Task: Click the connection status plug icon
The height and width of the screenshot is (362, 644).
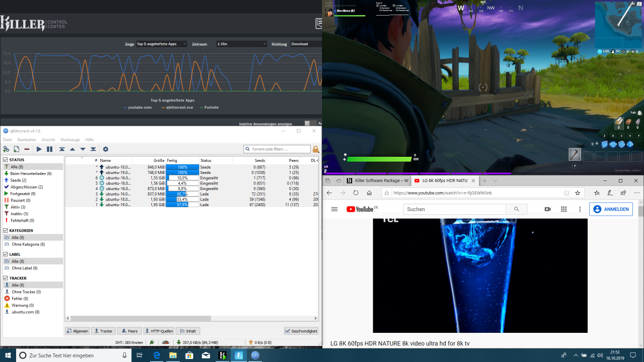Action: coord(152,342)
